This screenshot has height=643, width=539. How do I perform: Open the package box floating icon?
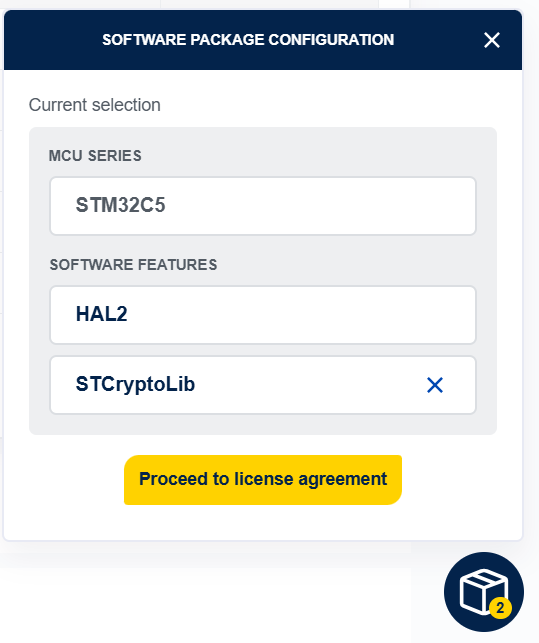(483, 591)
